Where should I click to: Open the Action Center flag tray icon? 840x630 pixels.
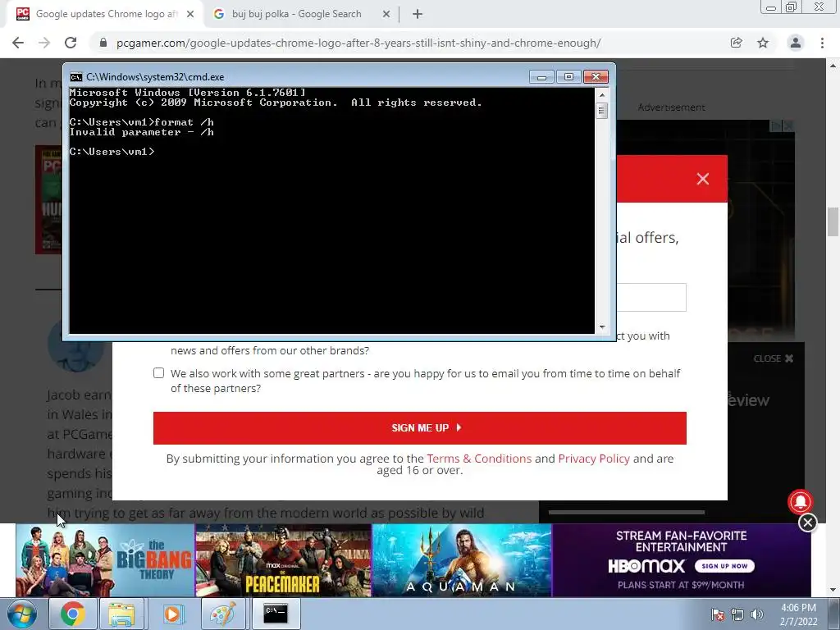click(717, 615)
